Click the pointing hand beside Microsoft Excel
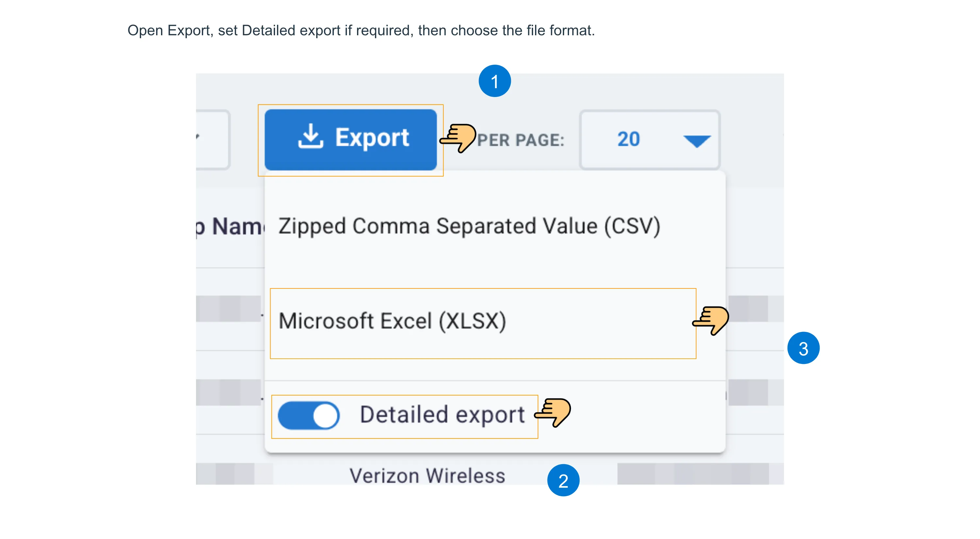The width and height of the screenshot is (980, 539). tap(710, 320)
